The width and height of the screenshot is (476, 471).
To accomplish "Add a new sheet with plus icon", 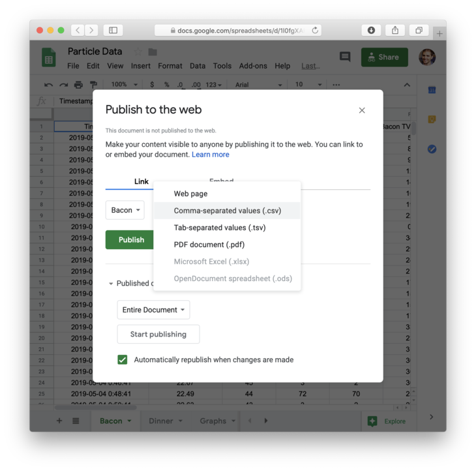I will coord(59,421).
